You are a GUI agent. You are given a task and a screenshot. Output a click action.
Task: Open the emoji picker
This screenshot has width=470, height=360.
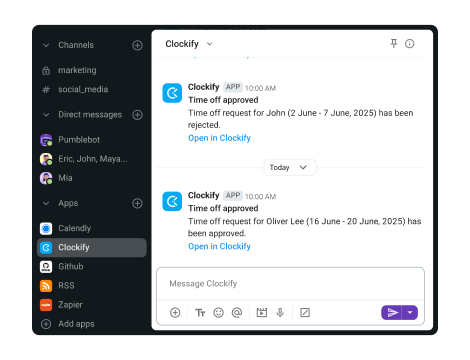(x=218, y=313)
